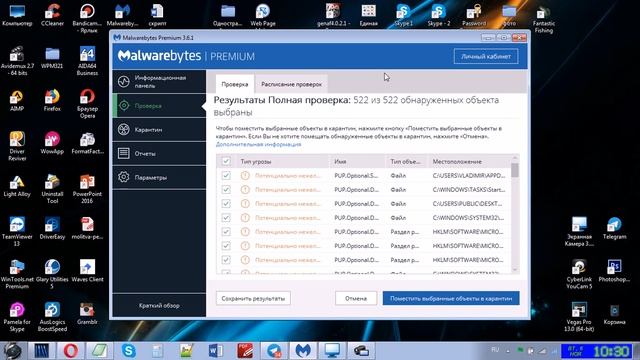Click Поместить выбранные объекты в карантин button

(x=451, y=298)
